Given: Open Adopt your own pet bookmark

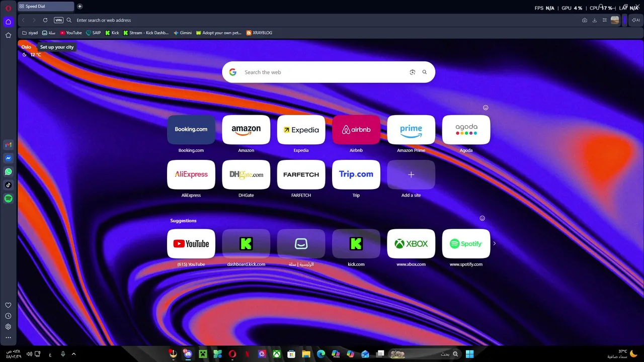Looking at the screenshot, I should (219, 33).
